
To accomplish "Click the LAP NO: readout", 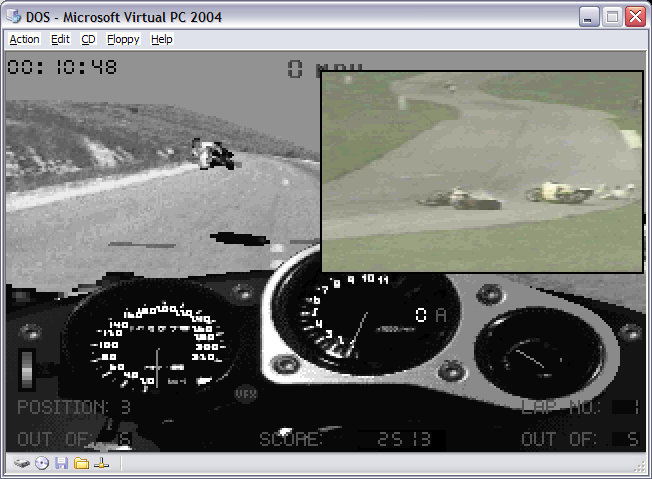I will coord(580,407).
